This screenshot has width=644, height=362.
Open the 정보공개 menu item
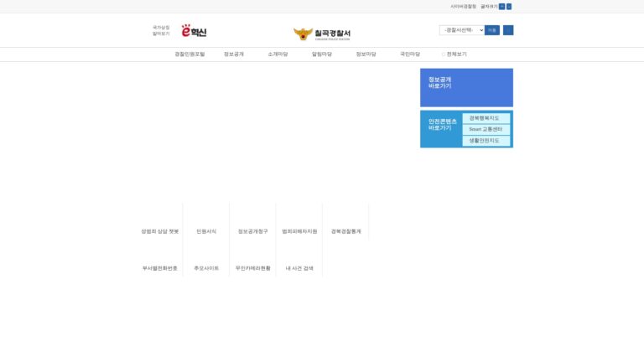point(234,54)
